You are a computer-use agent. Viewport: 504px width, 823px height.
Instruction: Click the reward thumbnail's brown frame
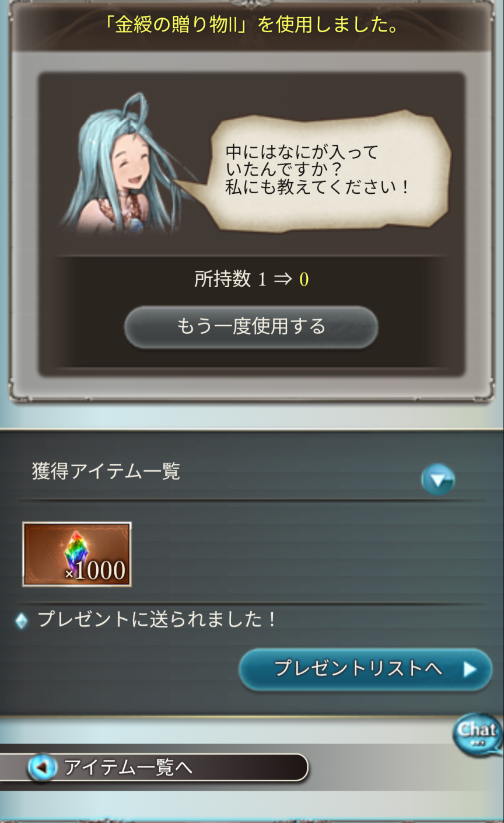tap(77, 555)
